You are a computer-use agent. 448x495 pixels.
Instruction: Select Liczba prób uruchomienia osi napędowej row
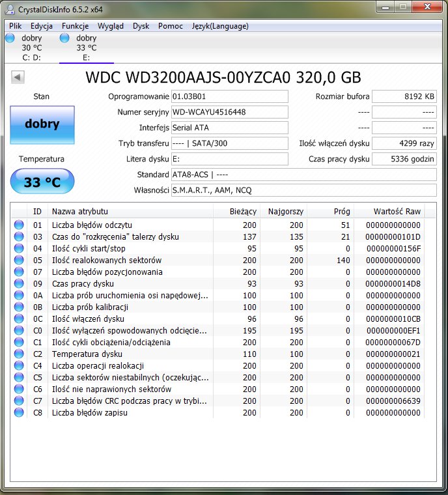point(218,295)
